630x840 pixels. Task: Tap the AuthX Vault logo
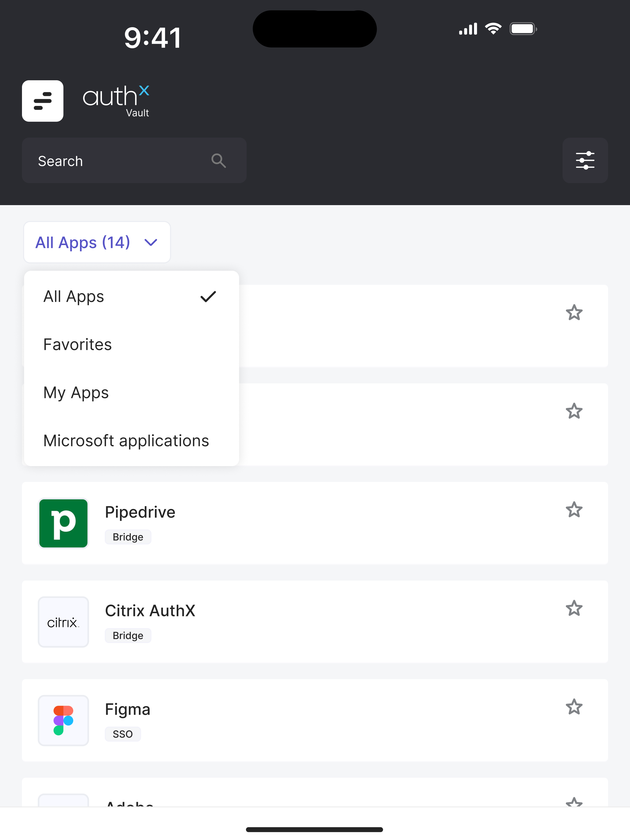116,101
